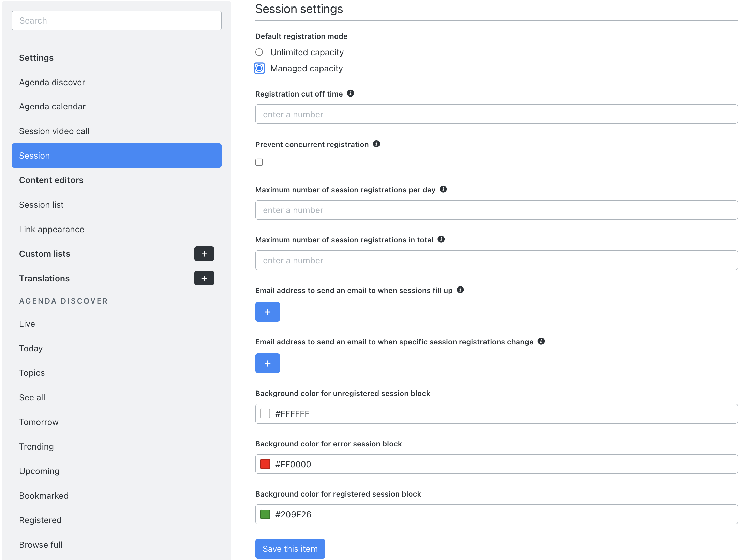Open the red error session block color picker
This screenshot has height=560, width=744.
(x=265, y=464)
